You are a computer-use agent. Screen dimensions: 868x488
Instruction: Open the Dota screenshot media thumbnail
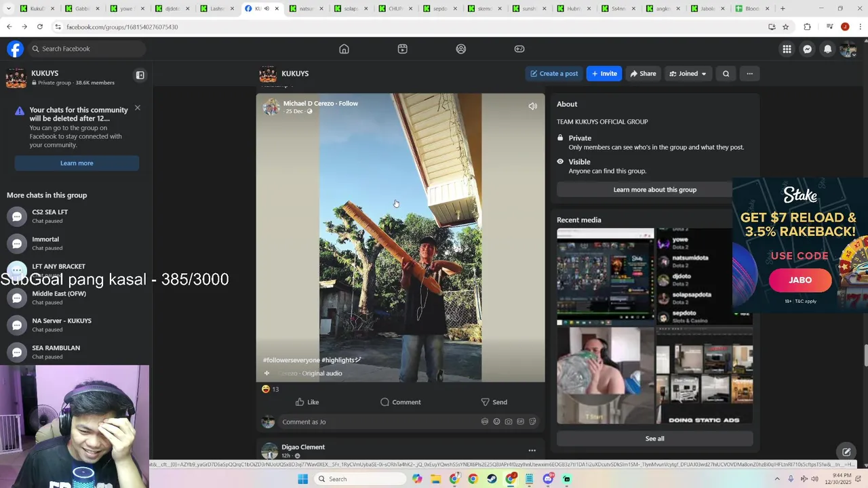click(606, 277)
